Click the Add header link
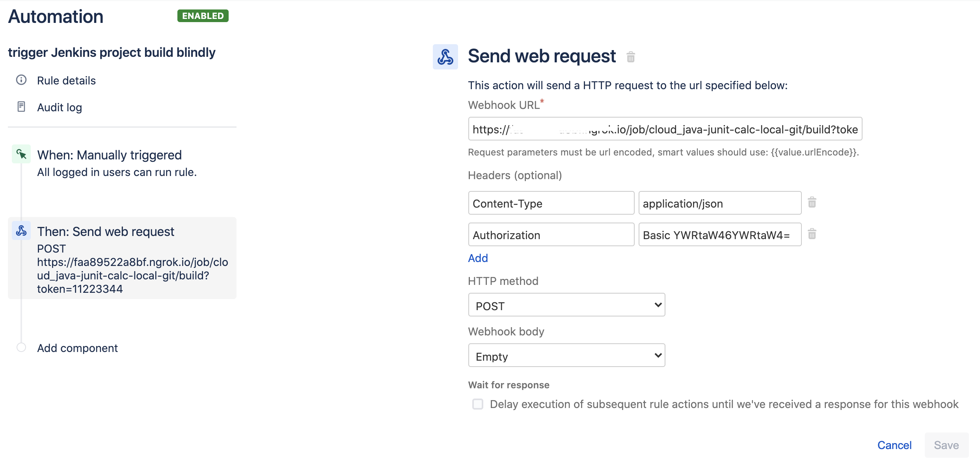Viewport: 980px width, 468px height. point(478,258)
